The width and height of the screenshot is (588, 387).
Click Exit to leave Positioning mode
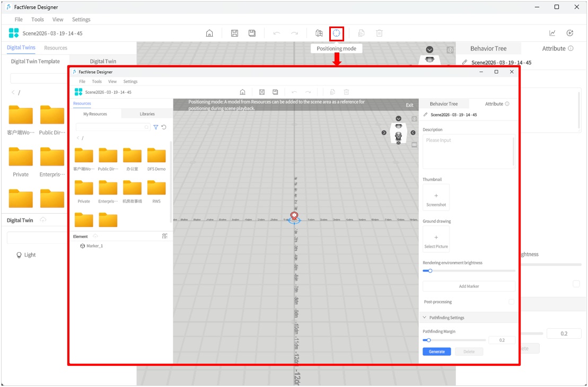(409, 104)
